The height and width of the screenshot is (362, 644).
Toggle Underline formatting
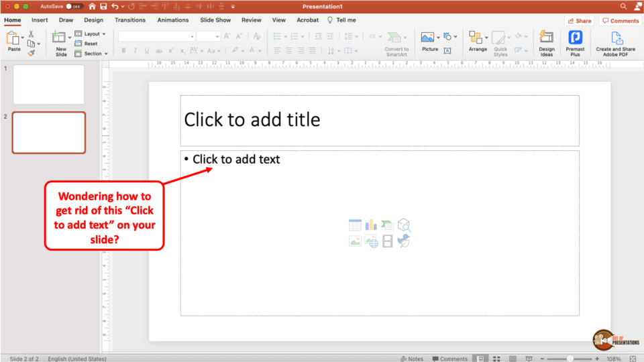[147, 51]
